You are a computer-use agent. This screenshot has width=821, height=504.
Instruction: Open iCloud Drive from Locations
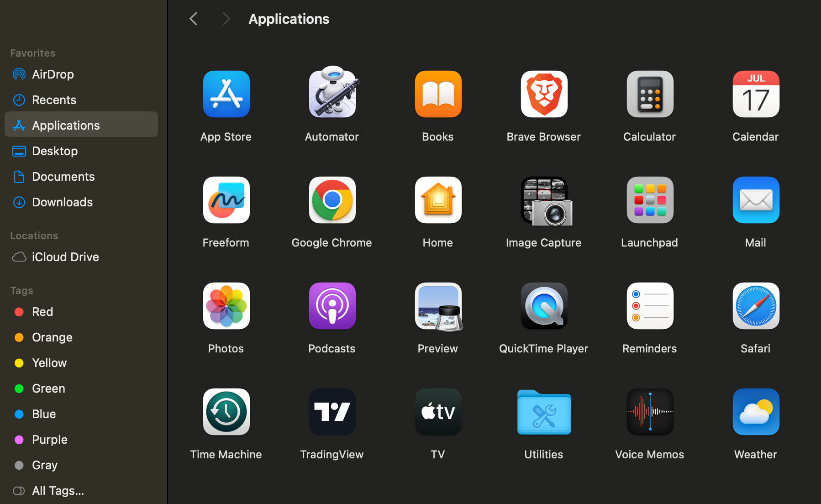(65, 257)
